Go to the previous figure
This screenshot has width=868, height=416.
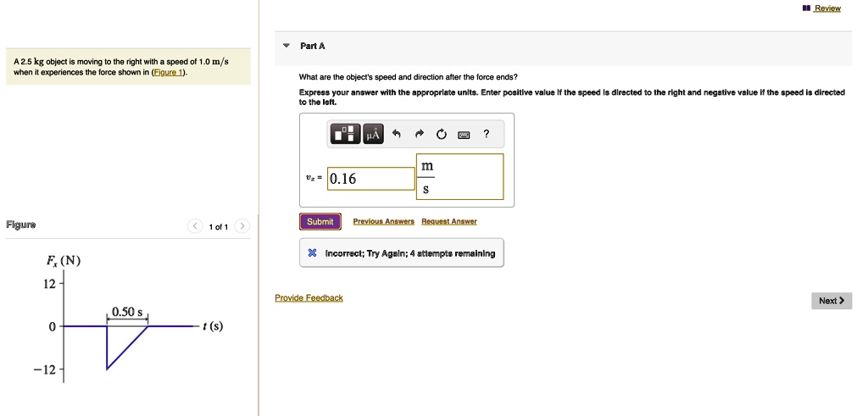click(x=194, y=226)
